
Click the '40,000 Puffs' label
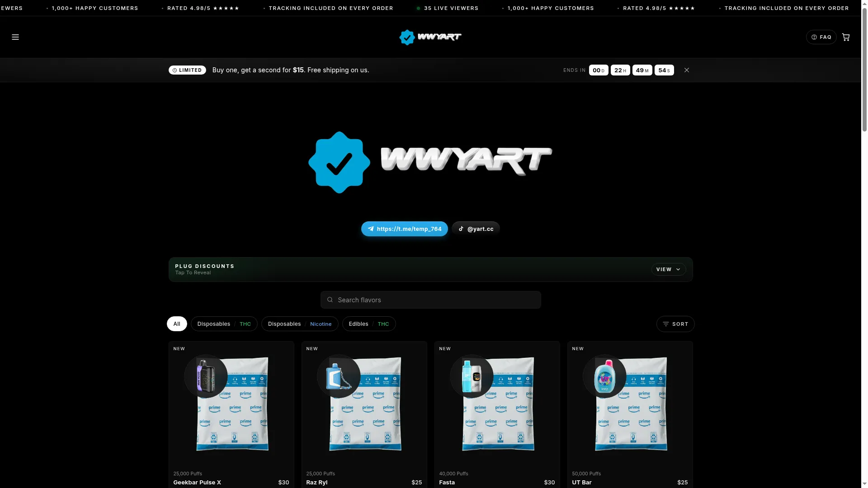tap(453, 474)
